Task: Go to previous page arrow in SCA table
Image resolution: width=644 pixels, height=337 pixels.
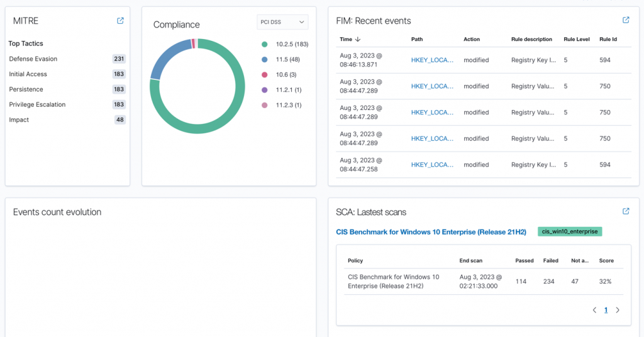Action: [x=594, y=310]
